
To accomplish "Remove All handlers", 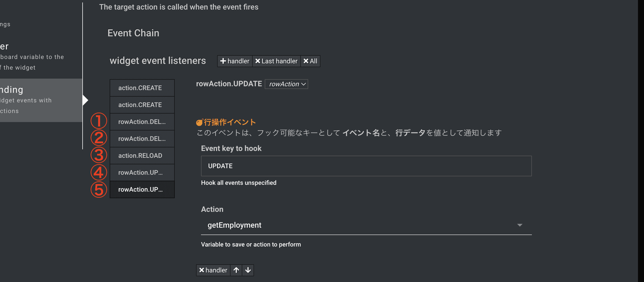I will pos(310,61).
